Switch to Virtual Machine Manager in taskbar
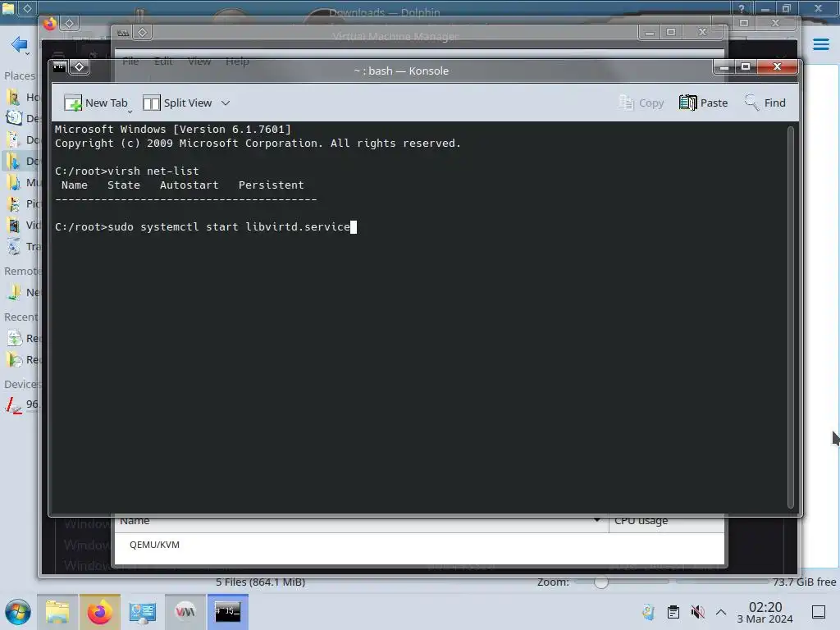Viewport: 840px width, 630px height. tap(185, 612)
